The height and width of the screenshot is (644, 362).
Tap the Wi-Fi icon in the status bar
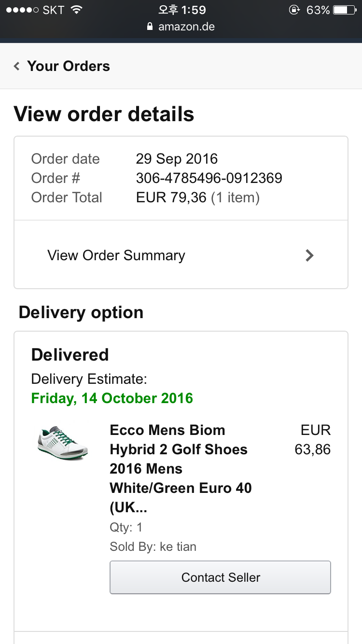(x=76, y=10)
